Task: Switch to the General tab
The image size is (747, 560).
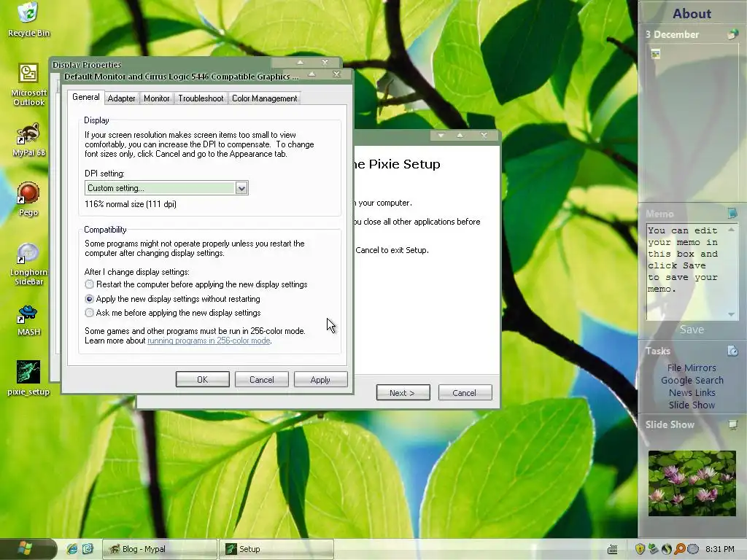Action: pyautogui.click(x=86, y=97)
